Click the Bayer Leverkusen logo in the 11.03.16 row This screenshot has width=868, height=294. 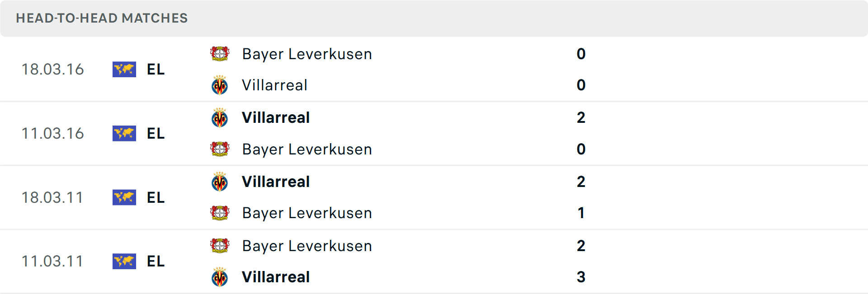220,149
